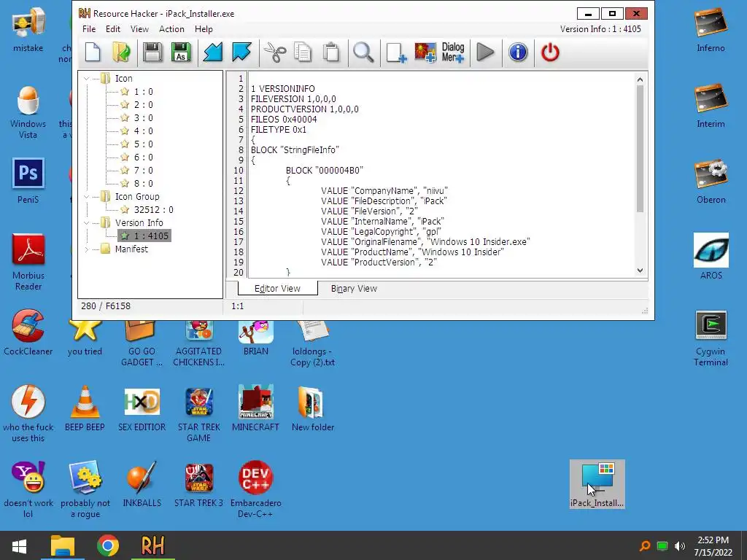Open a file with the folder icon
The width and height of the screenshot is (747, 560).
[122, 52]
